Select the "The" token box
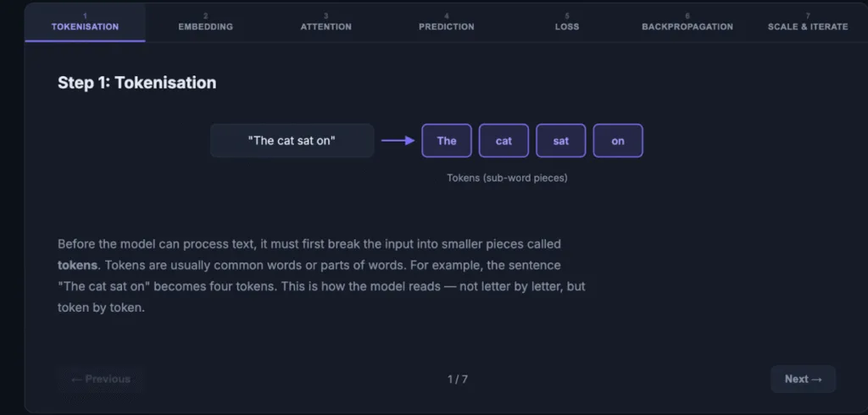 coord(447,141)
